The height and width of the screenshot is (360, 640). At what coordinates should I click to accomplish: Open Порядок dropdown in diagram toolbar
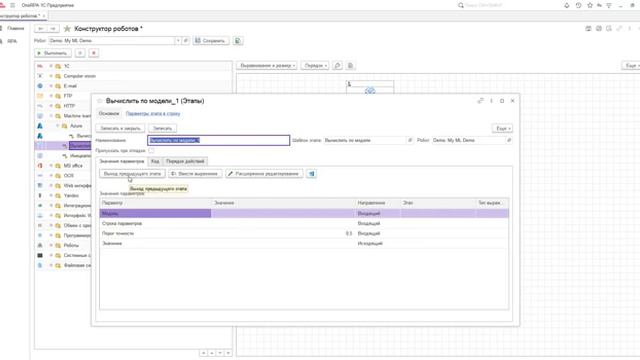(x=315, y=65)
